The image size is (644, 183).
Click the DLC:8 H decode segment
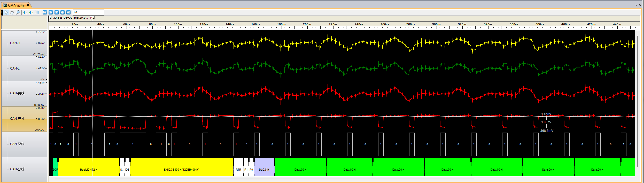[x=264, y=167]
